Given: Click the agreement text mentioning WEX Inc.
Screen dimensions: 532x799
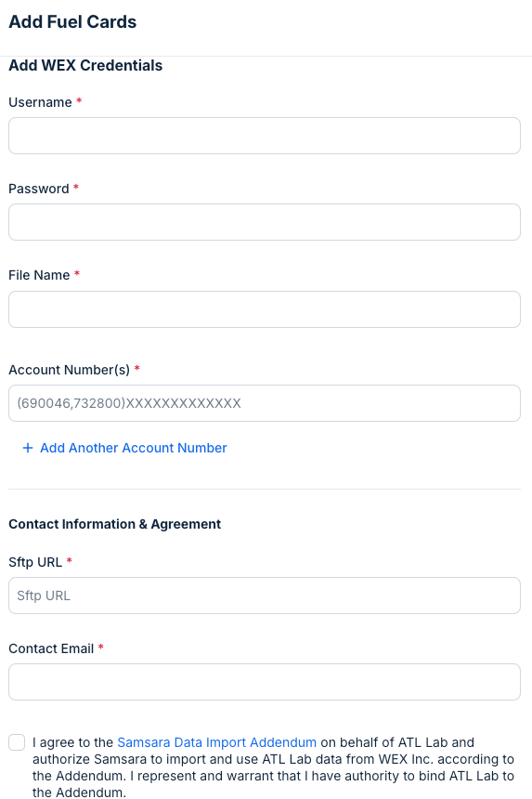Looking at the screenshot, I should click(273, 767).
